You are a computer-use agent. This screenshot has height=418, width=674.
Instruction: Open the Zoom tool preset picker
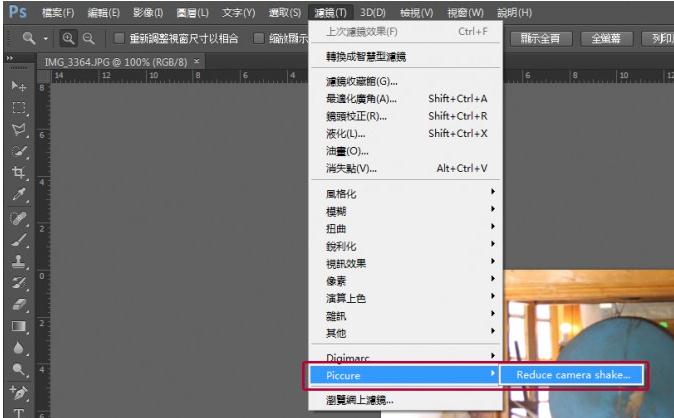tap(45, 39)
